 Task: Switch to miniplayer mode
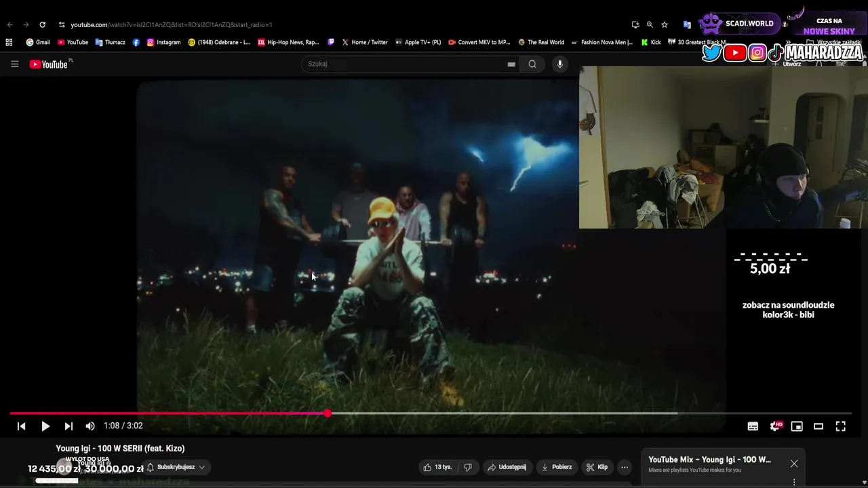[797, 426]
